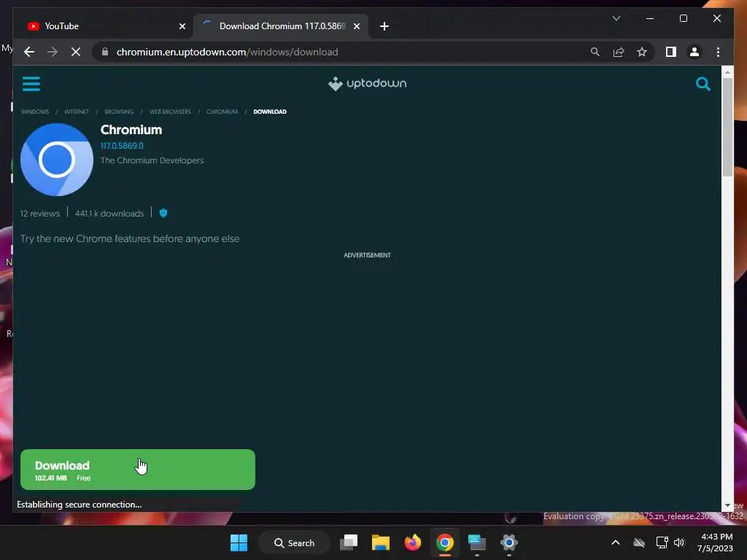
Task: Click the 12 reviews text
Action: (40, 214)
